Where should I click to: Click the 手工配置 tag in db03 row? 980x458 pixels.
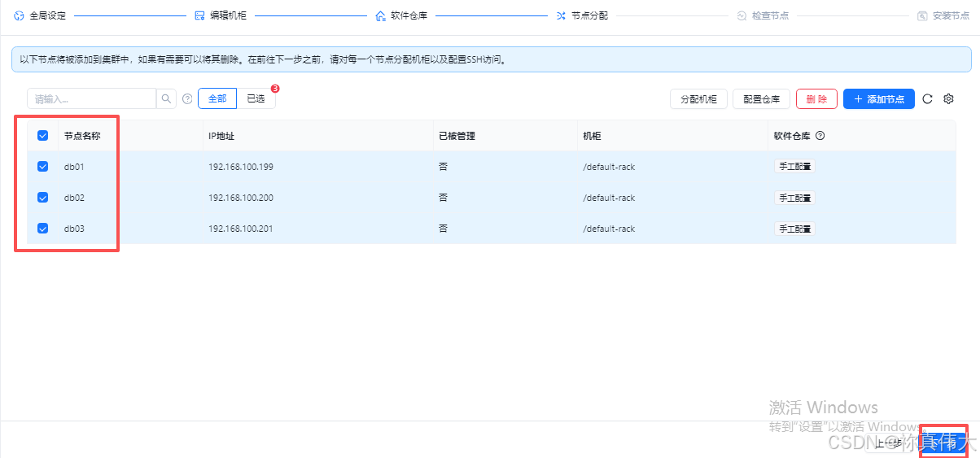coord(794,229)
